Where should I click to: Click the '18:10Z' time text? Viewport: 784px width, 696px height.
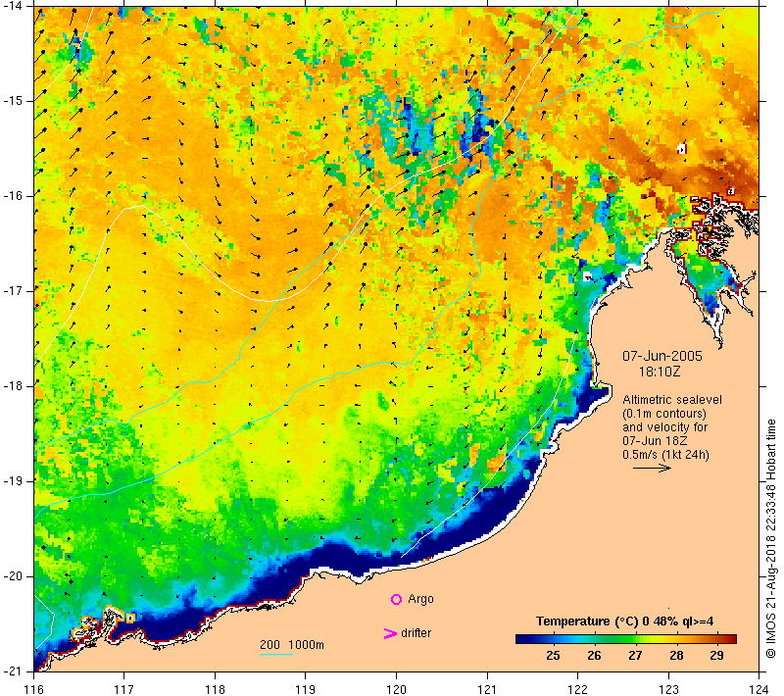659,372
